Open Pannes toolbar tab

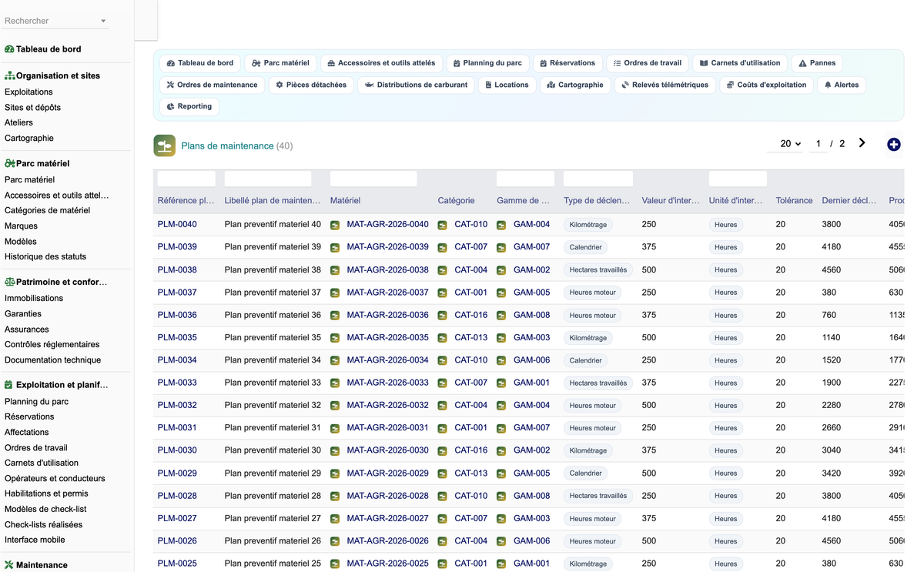point(817,63)
